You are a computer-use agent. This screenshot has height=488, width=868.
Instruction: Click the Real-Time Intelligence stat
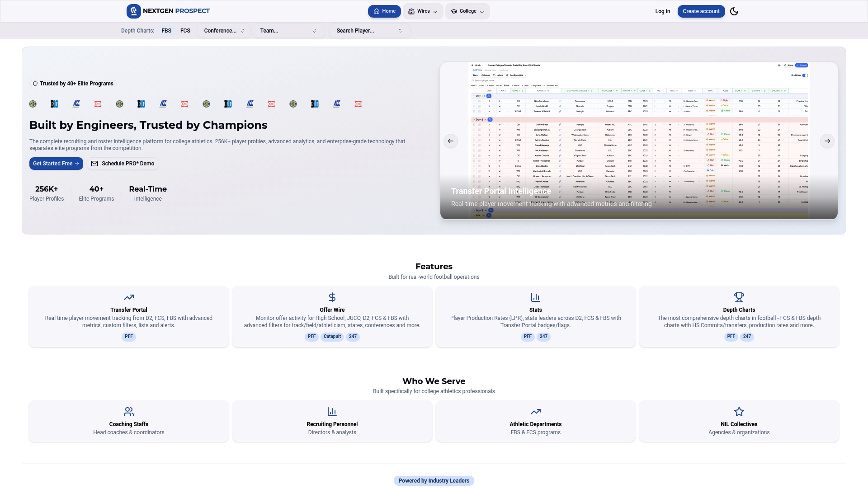tap(148, 193)
